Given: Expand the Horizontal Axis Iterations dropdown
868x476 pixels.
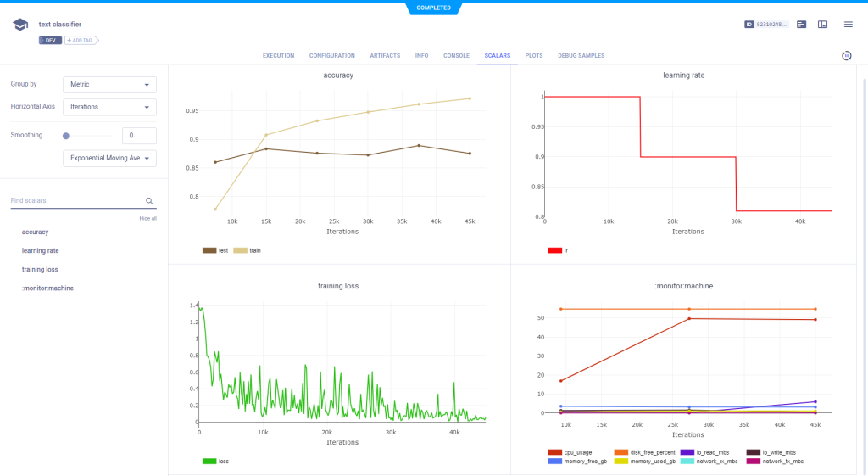Looking at the screenshot, I should click(109, 107).
